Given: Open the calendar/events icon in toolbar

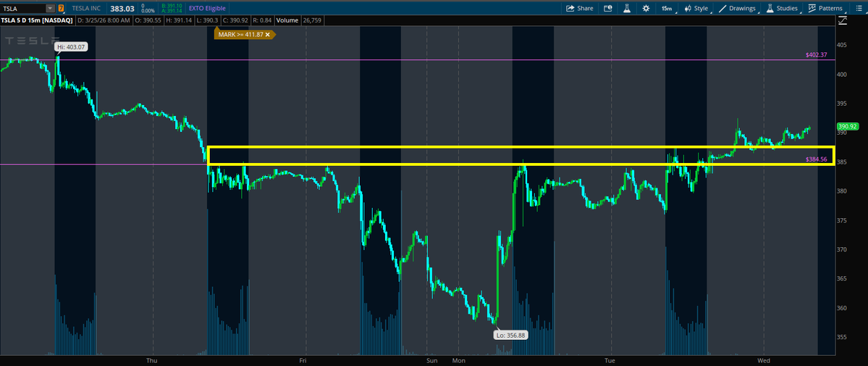Looking at the screenshot, I should (608, 8).
